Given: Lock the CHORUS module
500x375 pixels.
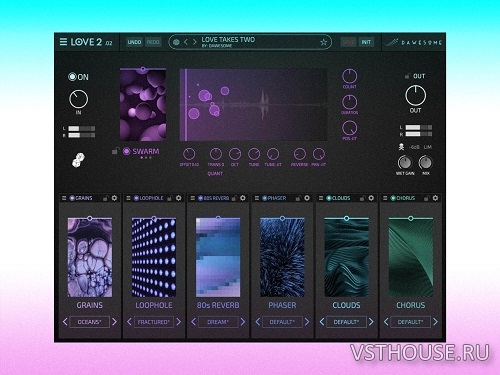Looking at the screenshot, I should [x=426, y=198].
